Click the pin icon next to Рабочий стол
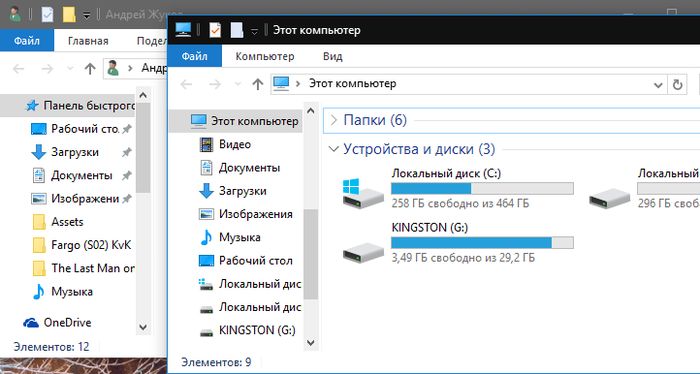 pos(127,129)
